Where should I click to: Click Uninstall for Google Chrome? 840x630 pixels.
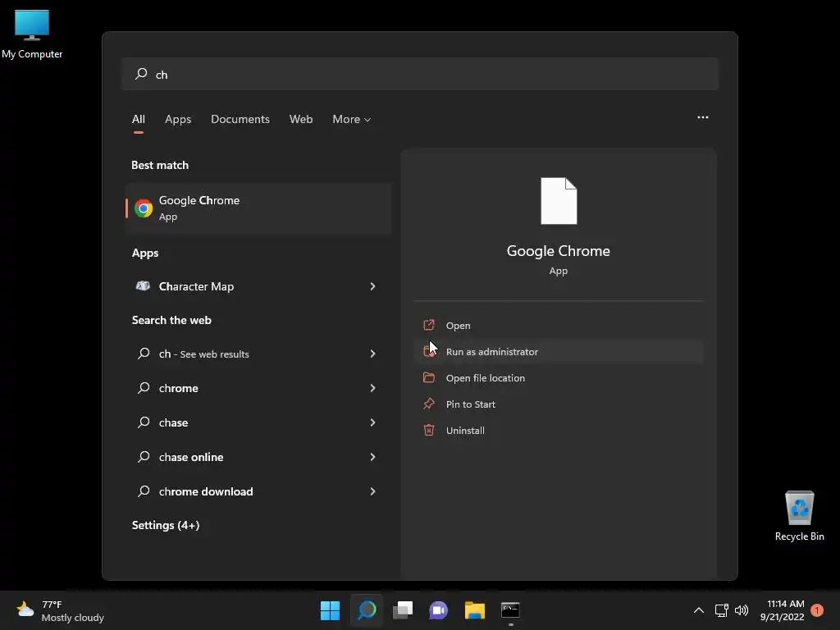pyautogui.click(x=558, y=430)
